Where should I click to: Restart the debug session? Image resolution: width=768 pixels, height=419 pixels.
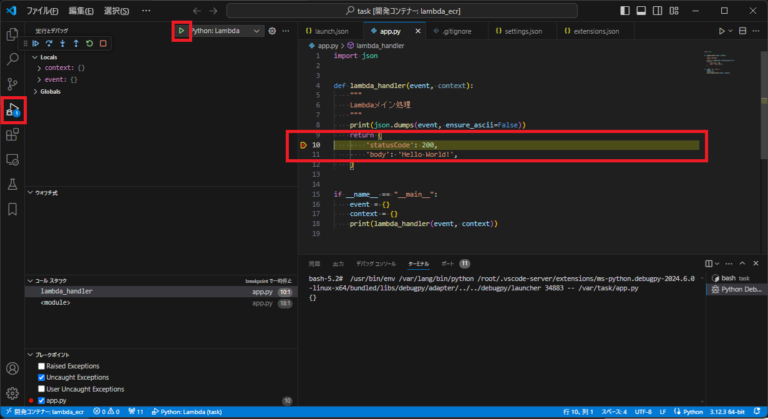point(91,44)
